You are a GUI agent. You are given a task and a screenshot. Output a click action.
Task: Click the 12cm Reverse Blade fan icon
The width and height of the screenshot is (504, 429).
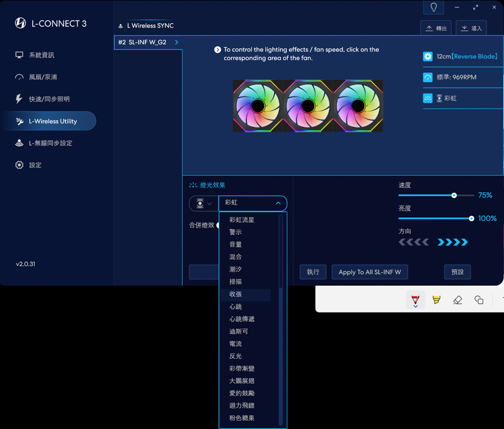click(428, 56)
